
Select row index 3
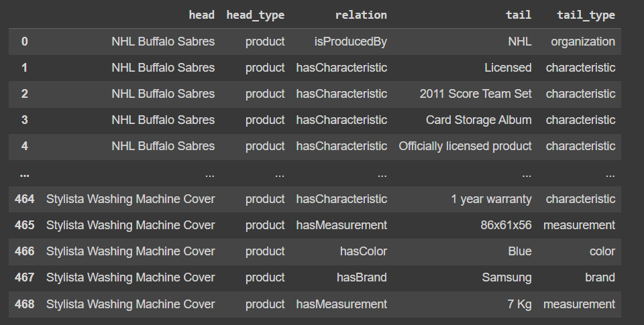(25, 120)
